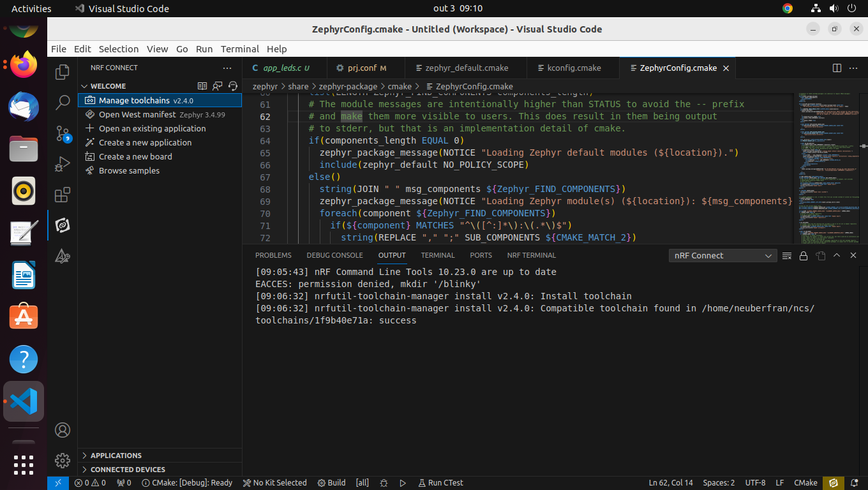The width and height of the screenshot is (868, 490).
Task: Open the File menu
Action: (59, 49)
